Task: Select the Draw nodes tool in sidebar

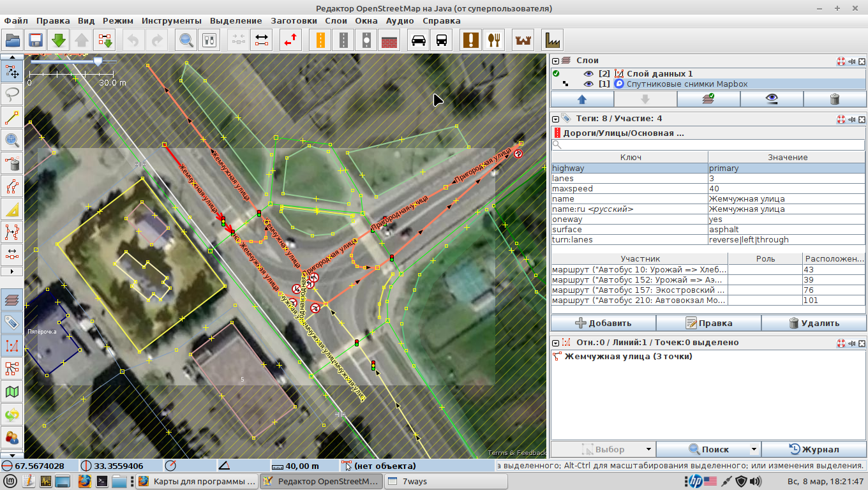Action: tap(11, 117)
